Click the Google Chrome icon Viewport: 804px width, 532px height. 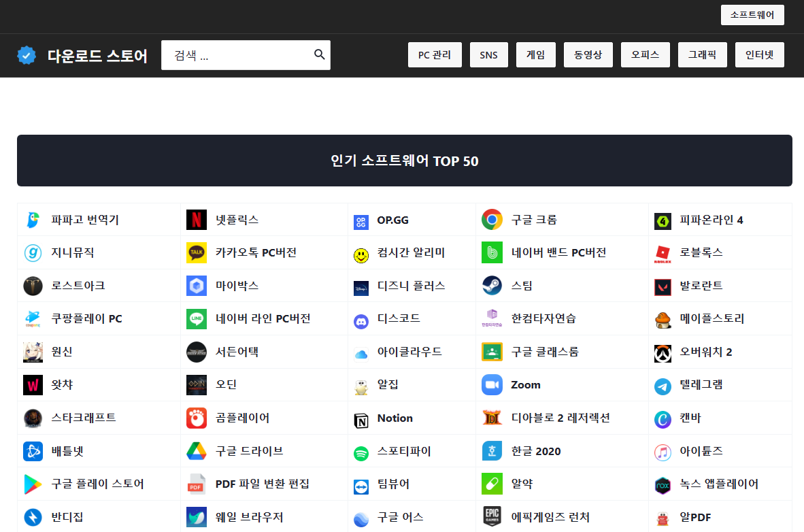click(x=492, y=220)
